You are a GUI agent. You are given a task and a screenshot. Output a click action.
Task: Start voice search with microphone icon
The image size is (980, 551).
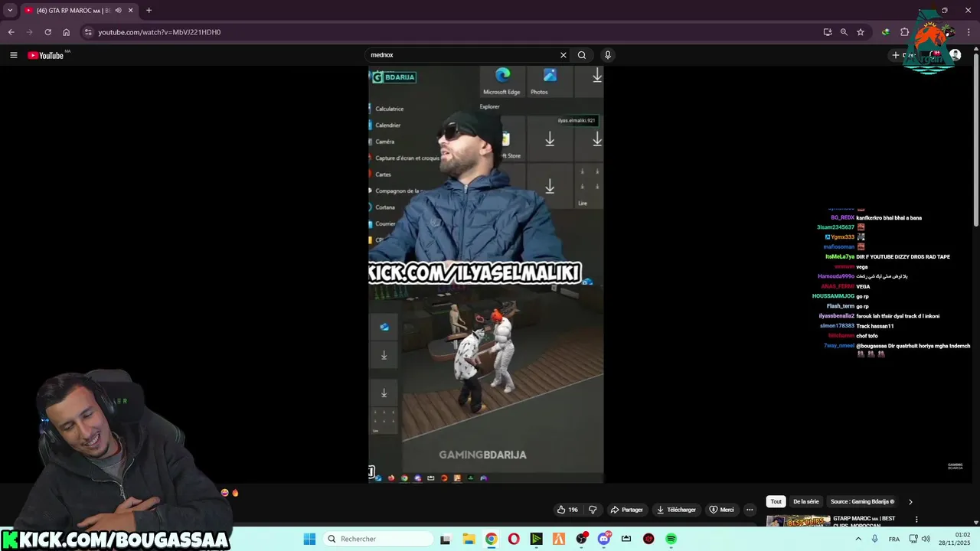click(608, 55)
